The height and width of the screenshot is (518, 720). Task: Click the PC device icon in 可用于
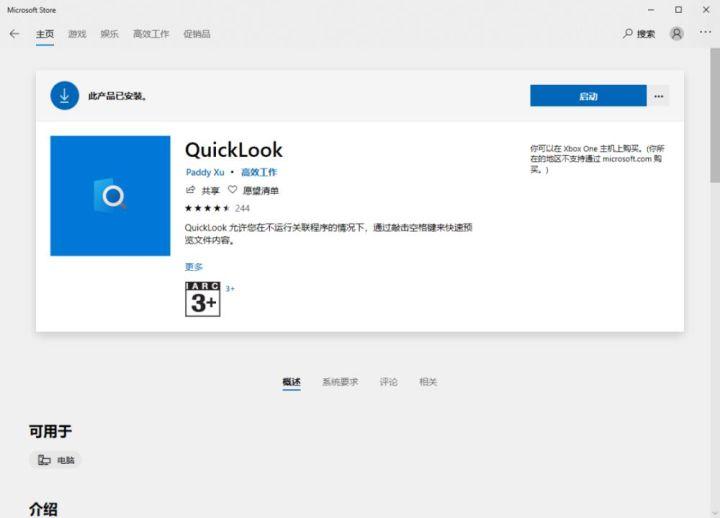44,460
